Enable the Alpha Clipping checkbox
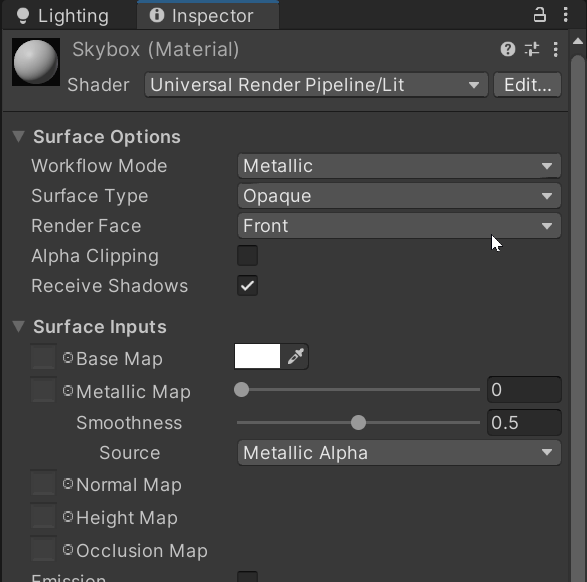Image resolution: width=587 pixels, height=582 pixels. [247, 256]
